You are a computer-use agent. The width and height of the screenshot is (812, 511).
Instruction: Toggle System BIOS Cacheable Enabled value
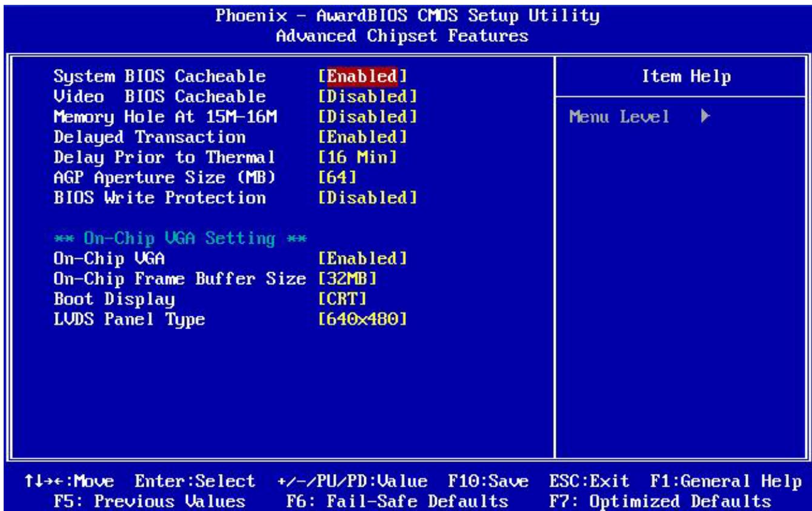tap(362, 77)
